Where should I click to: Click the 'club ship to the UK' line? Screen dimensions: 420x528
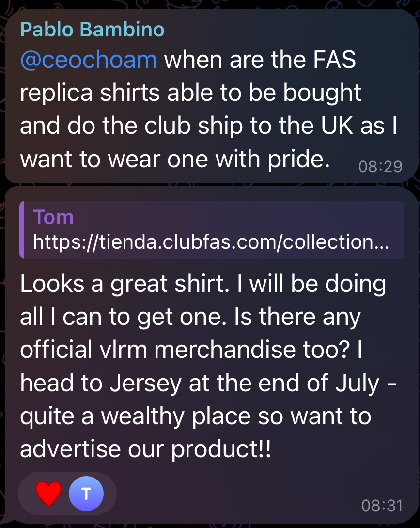coord(208,126)
